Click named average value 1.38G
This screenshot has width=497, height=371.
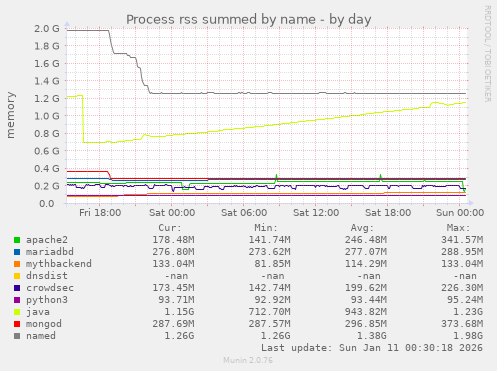(372, 336)
